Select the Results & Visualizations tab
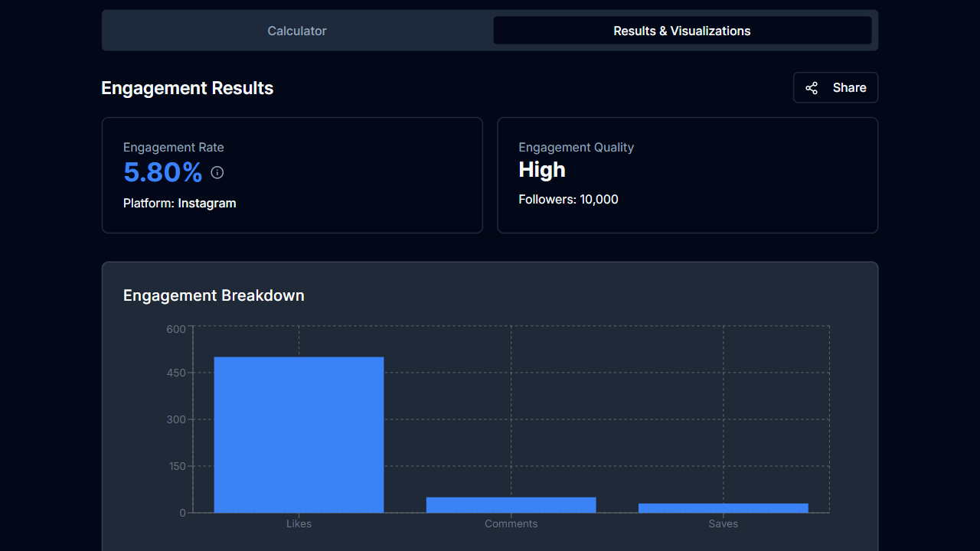This screenshot has height=551, width=980. tap(682, 31)
